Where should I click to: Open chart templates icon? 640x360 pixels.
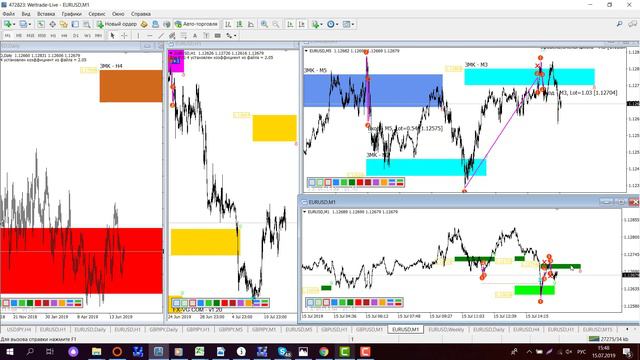coord(346,24)
